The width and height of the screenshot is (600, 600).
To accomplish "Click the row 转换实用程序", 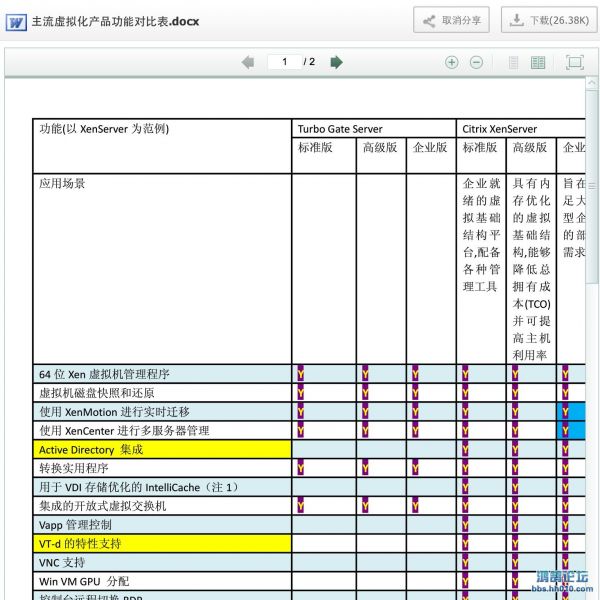I will [x=162, y=468].
